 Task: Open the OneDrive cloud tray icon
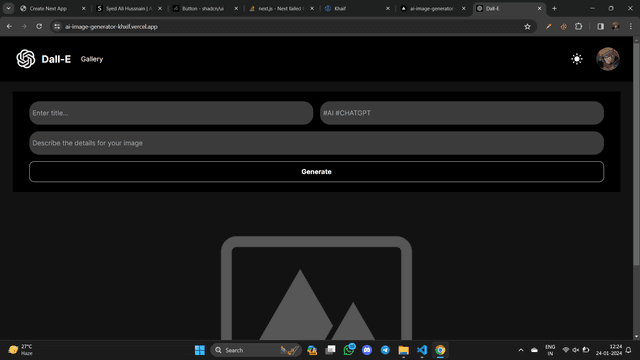pyautogui.click(x=534, y=350)
